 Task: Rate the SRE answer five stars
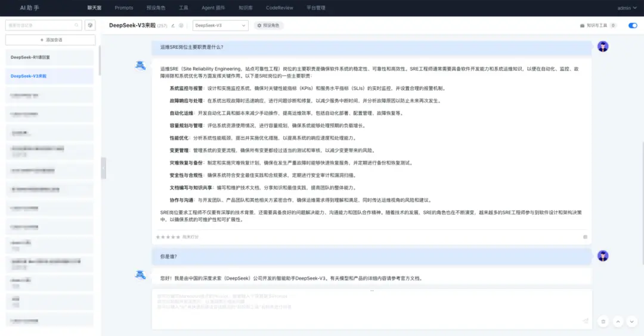[x=178, y=237]
